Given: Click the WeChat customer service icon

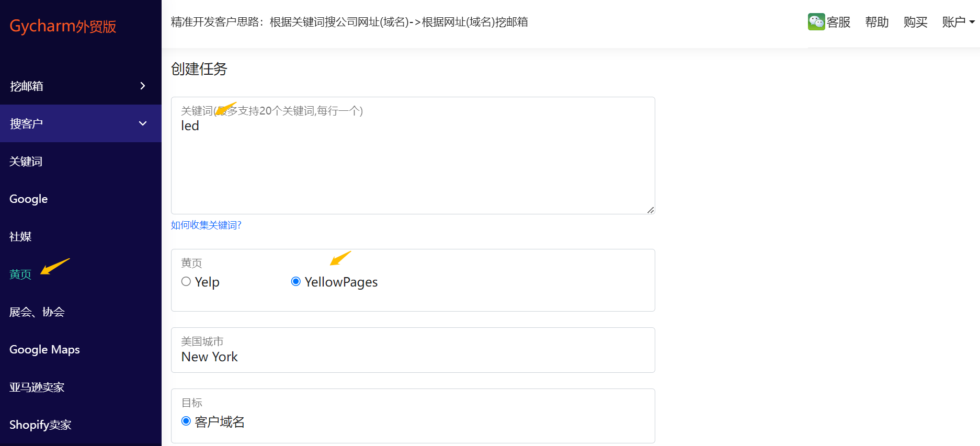Looking at the screenshot, I should (816, 21).
